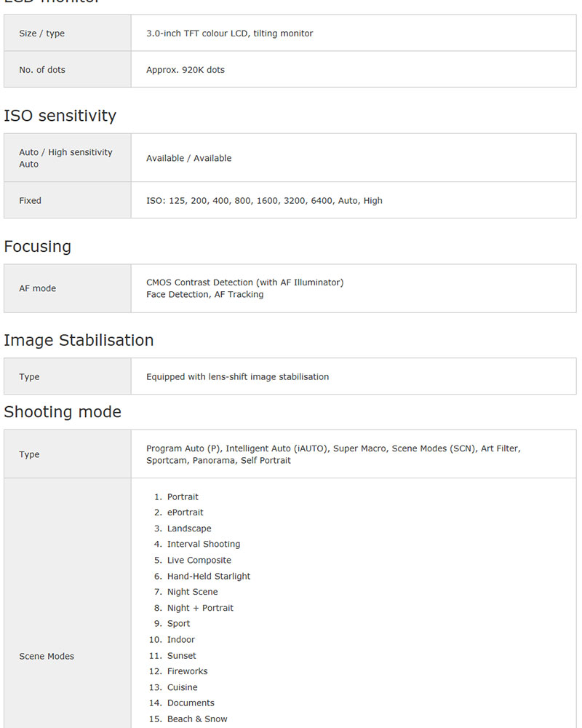The height and width of the screenshot is (728, 582).
Task: Click Fireworks in the scene modes list
Action: click(x=188, y=671)
